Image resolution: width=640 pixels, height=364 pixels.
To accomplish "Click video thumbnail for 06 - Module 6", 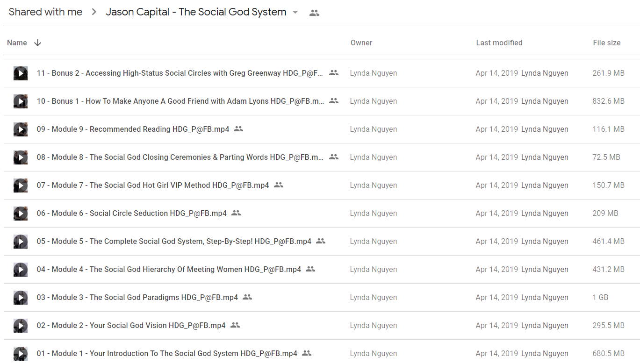I will click(21, 214).
